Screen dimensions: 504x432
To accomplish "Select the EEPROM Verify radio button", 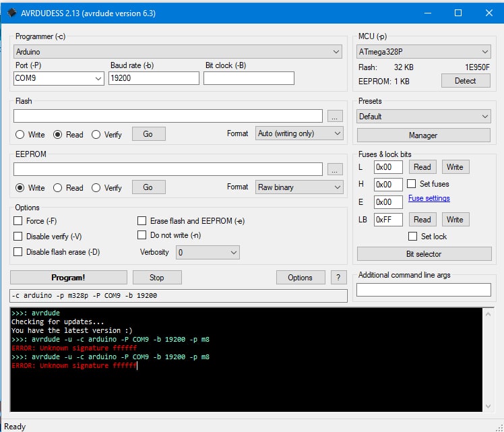I will coord(96,188).
